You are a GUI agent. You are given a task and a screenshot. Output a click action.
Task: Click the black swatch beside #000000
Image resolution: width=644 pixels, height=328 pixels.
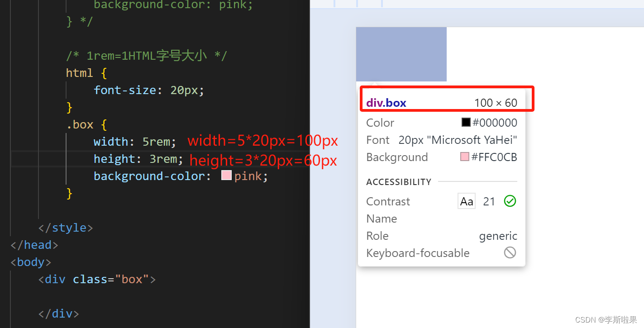point(466,123)
